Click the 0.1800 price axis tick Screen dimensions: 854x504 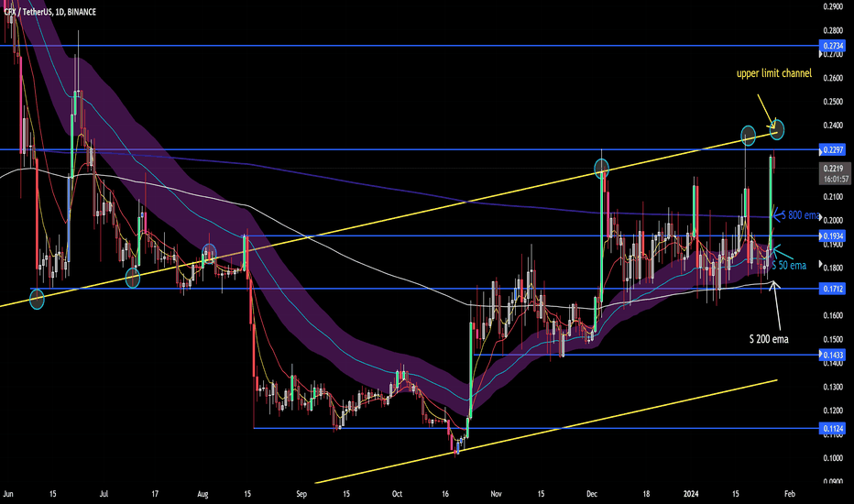[833, 268]
